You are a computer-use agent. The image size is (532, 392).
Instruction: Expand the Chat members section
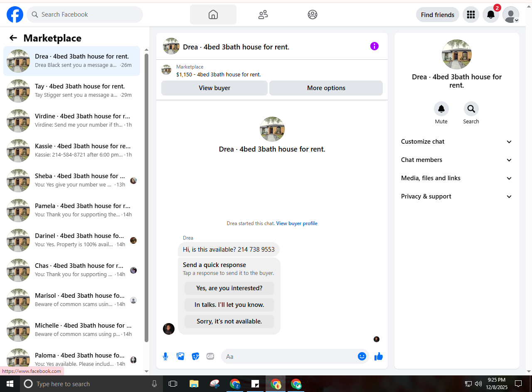(457, 160)
